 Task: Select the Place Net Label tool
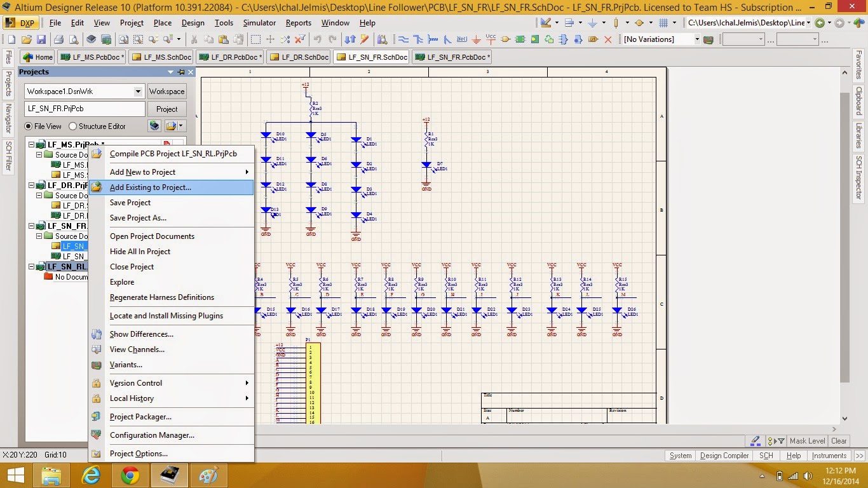coord(462,39)
